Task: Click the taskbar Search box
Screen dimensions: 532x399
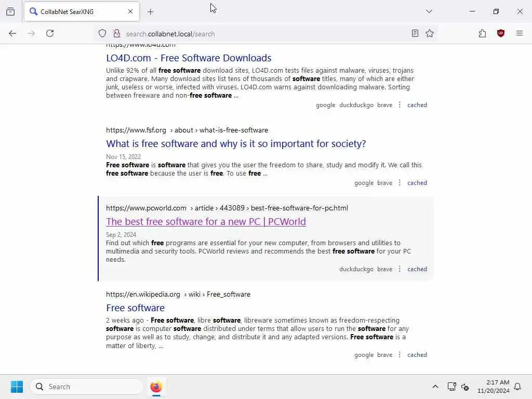Action: tap(87, 387)
